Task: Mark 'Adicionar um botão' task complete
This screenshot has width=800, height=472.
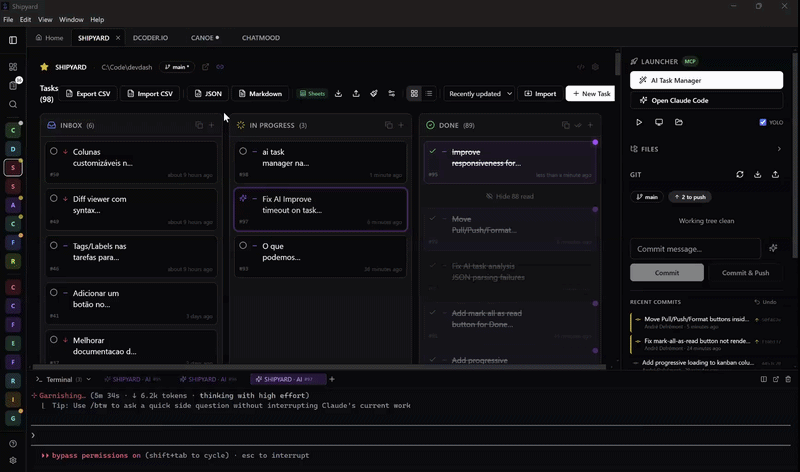Action: (54, 292)
